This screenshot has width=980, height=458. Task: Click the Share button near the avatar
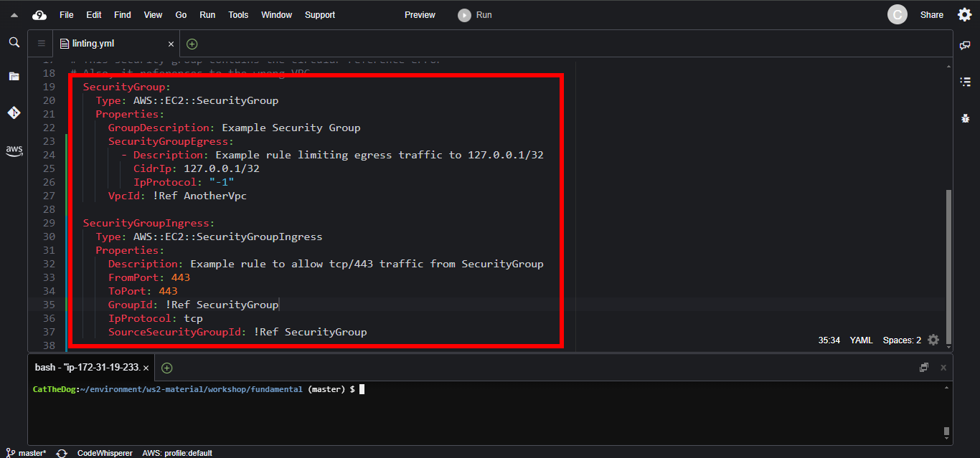click(932, 14)
